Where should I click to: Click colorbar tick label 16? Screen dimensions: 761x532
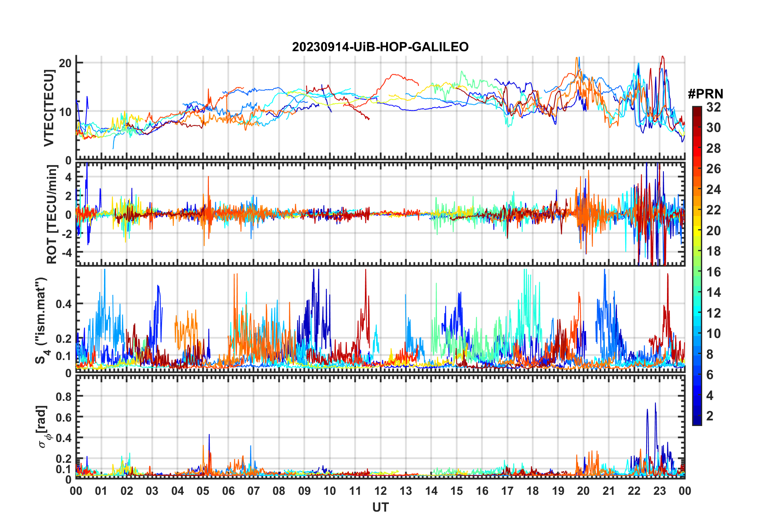pyautogui.click(x=713, y=272)
